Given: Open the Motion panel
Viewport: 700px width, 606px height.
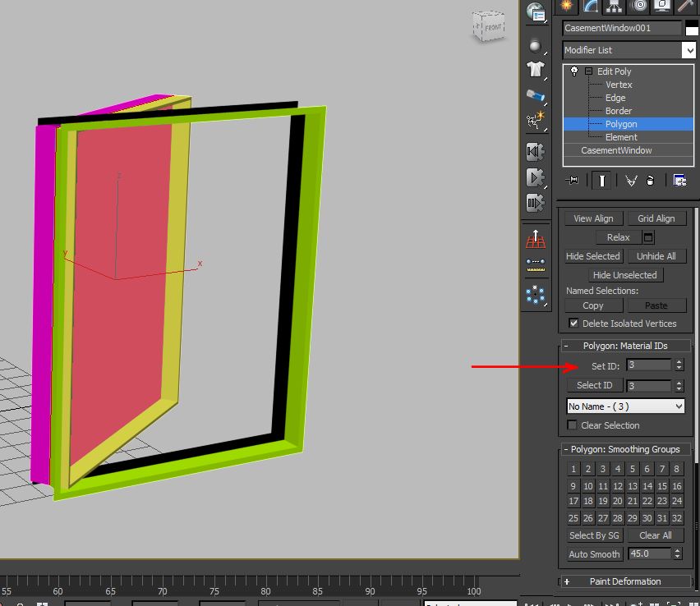Looking at the screenshot, I should click(x=638, y=7).
